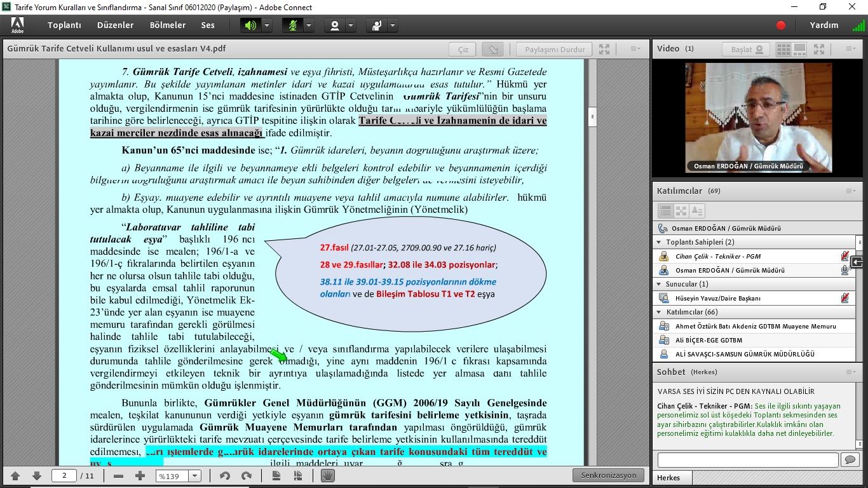Open the zoom percentage dropdown showing %139
The height and width of the screenshot is (488, 868).
[195, 476]
